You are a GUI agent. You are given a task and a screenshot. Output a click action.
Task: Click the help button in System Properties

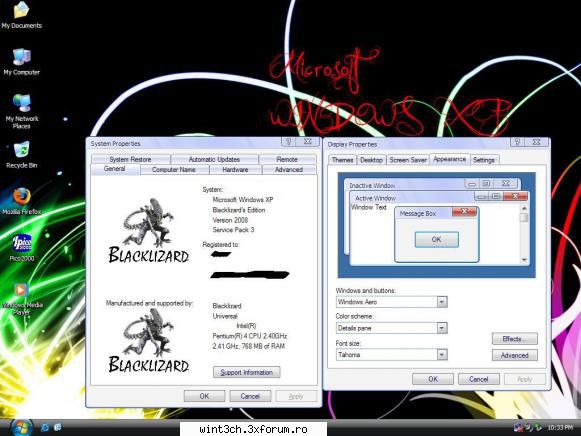pos(288,142)
